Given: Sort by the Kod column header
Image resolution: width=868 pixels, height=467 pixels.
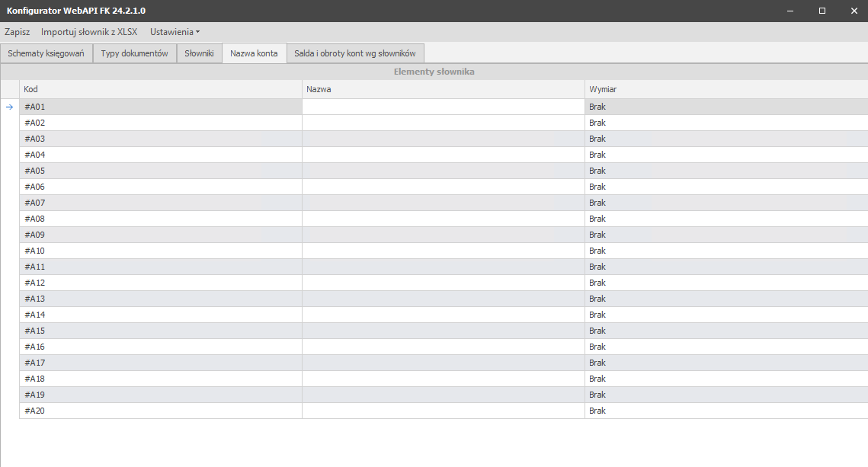Looking at the screenshot, I should [160, 89].
